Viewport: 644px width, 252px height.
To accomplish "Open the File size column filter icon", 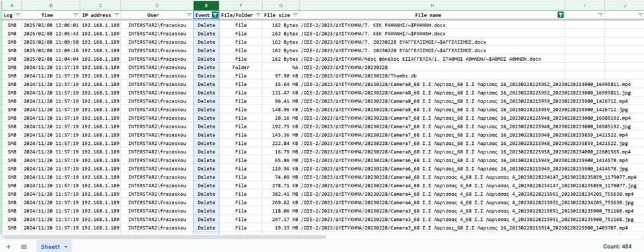I will 295,15.
